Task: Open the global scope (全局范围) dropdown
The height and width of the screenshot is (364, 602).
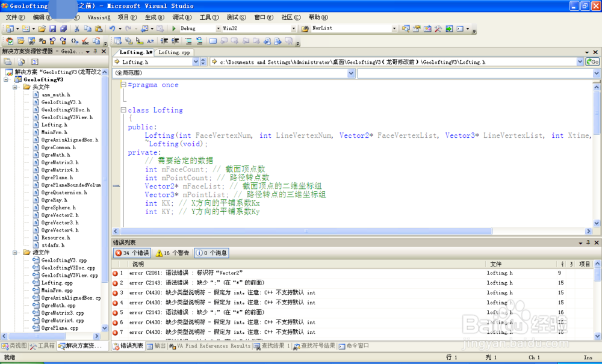Action: coord(351,73)
